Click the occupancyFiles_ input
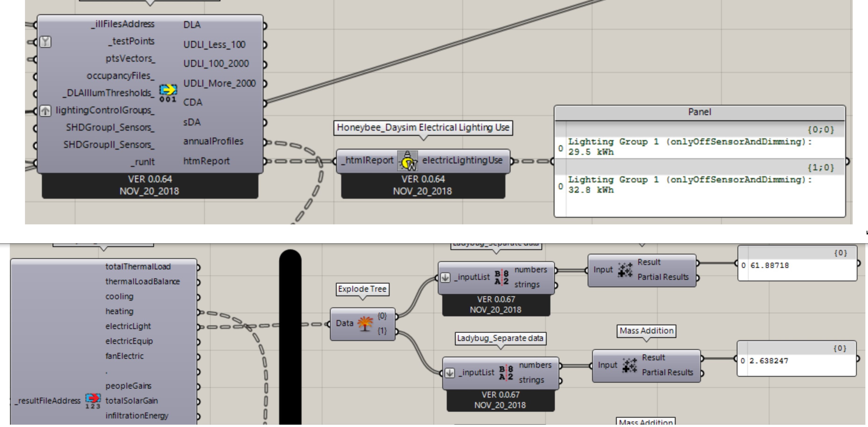Viewport: 868px width, 427px height. [121, 76]
